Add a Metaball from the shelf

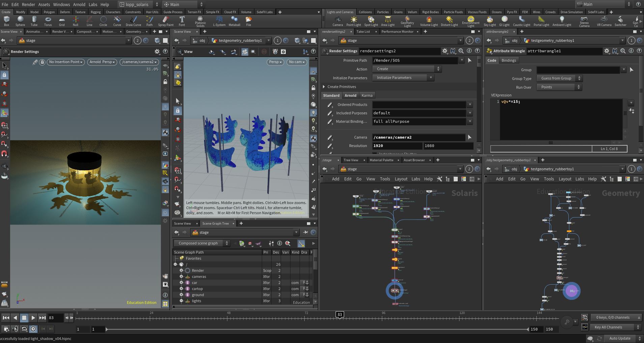pos(234,21)
